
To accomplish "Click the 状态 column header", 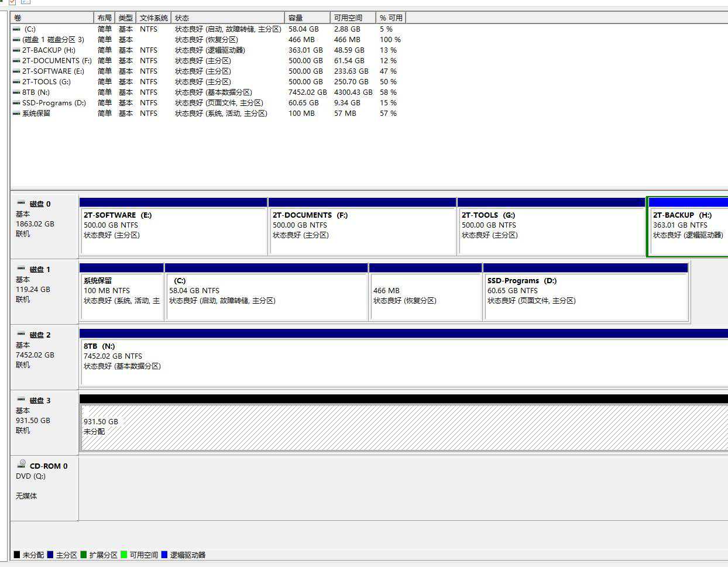I will (x=228, y=18).
